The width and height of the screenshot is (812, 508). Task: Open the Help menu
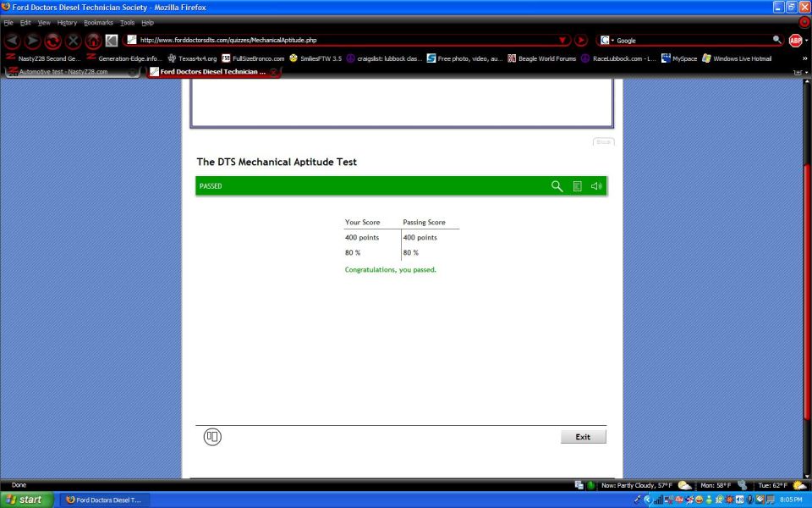coord(147,23)
